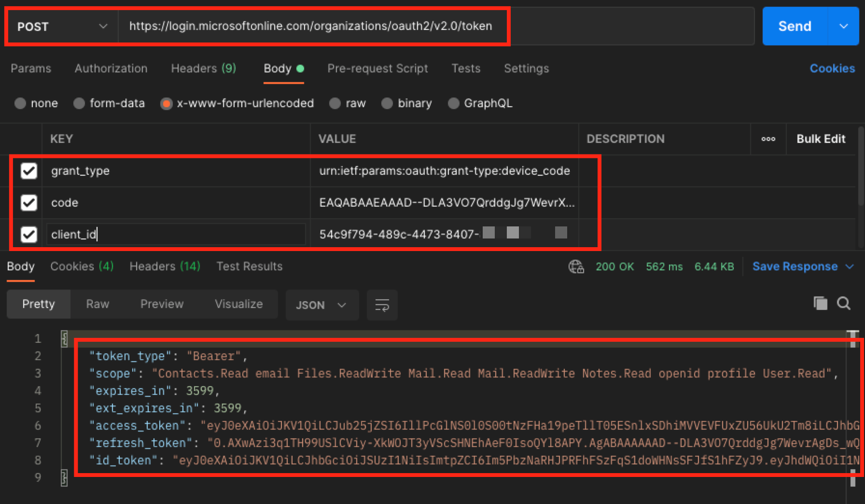The width and height of the screenshot is (865, 504).
Task: Open the JSON format dropdown
Action: (x=321, y=305)
